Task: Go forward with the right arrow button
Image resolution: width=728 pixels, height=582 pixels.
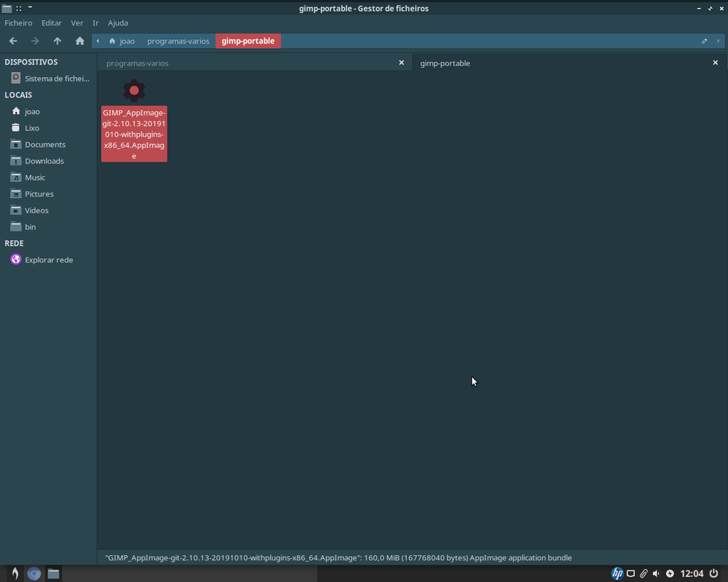Action: coord(35,41)
